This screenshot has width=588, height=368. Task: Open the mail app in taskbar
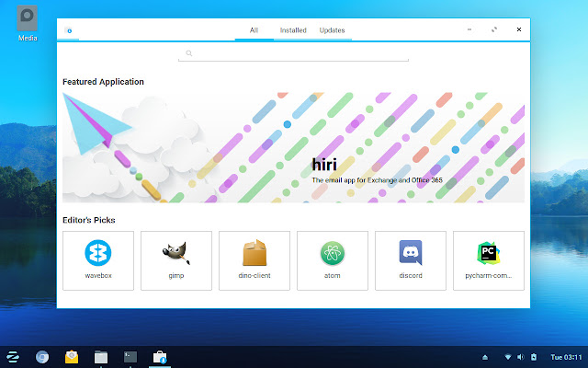(72, 357)
